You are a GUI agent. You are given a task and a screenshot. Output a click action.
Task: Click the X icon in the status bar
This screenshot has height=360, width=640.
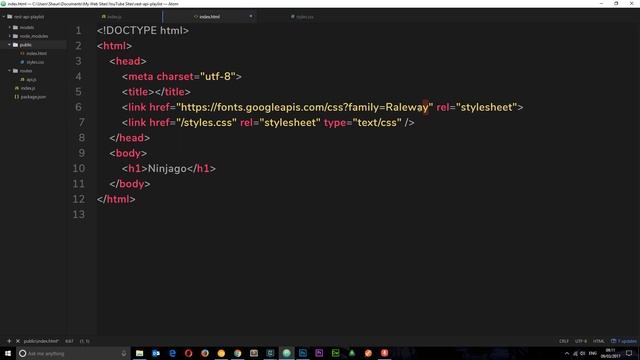(x=18, y=341)
